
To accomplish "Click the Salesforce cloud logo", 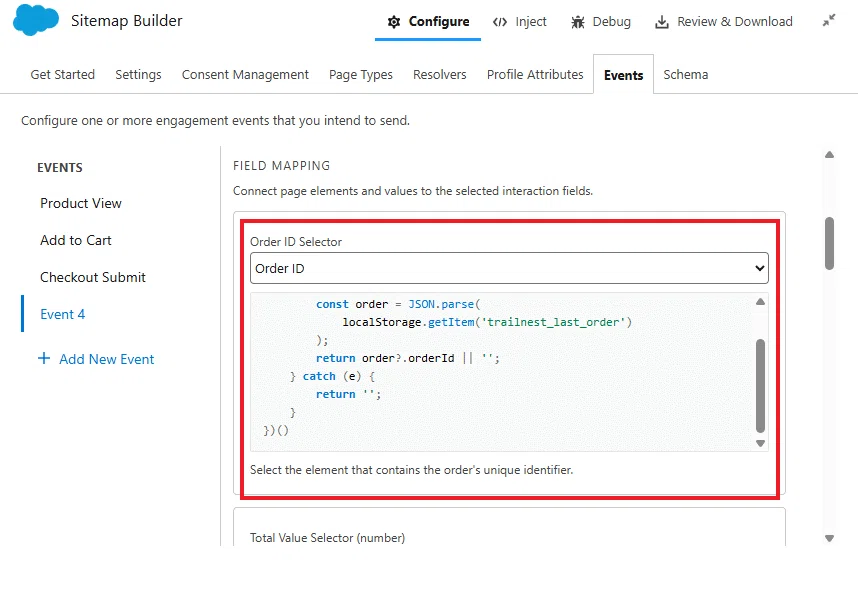I will tap(36, 20).
